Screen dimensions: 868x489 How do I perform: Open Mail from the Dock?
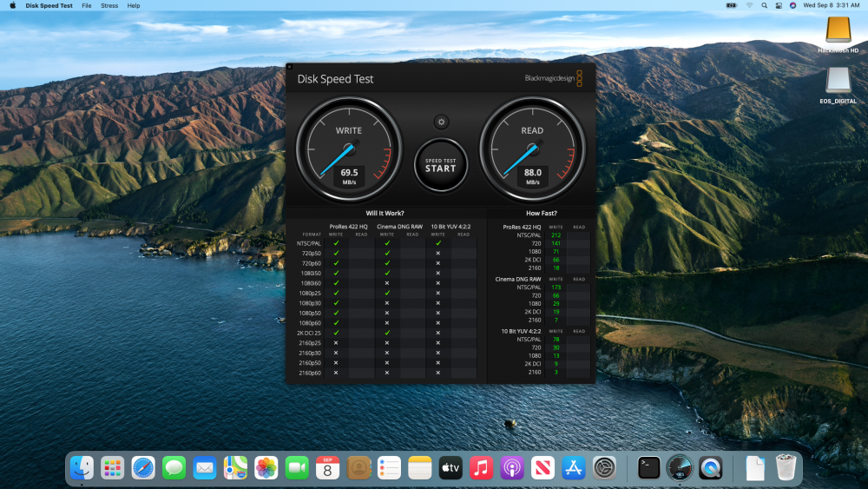205,468
